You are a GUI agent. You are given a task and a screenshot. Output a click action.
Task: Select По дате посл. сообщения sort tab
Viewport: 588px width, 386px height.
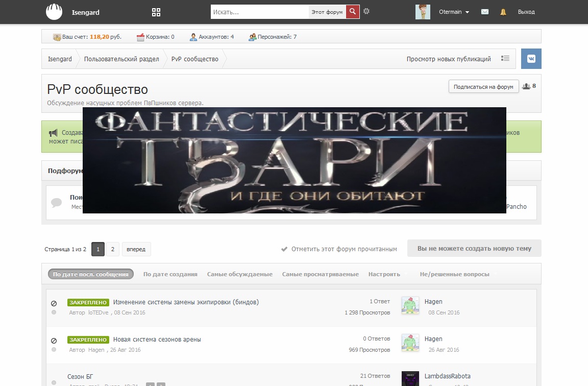[91, 274]
